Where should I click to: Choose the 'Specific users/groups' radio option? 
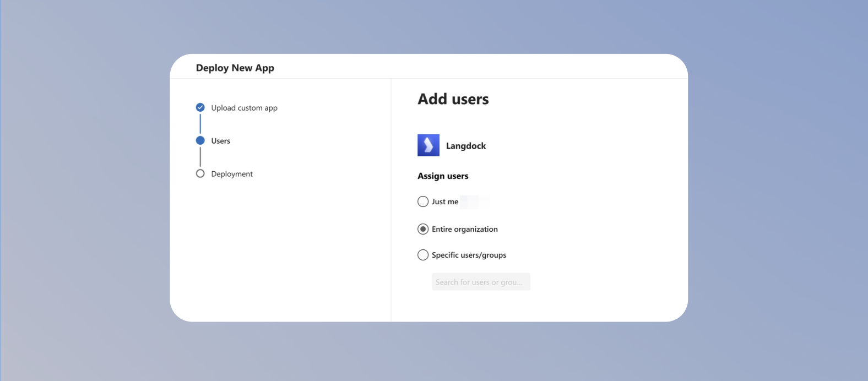point(423,255)
